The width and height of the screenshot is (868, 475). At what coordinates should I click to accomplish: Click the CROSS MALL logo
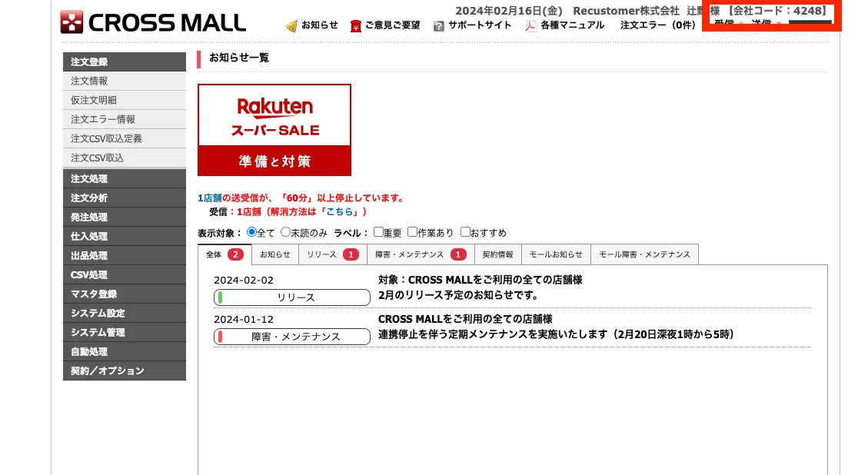(153, 23)
